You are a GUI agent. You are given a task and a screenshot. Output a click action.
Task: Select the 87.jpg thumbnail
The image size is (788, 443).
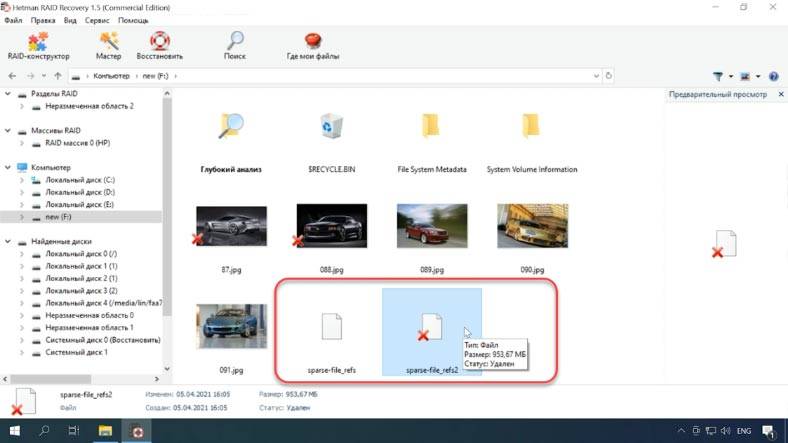[231, 226]
